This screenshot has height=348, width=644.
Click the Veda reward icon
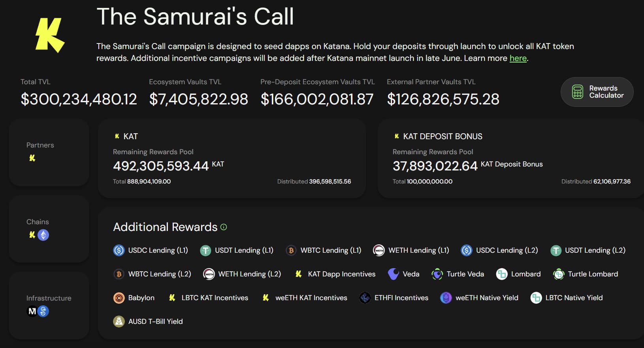tap(394, 274)
